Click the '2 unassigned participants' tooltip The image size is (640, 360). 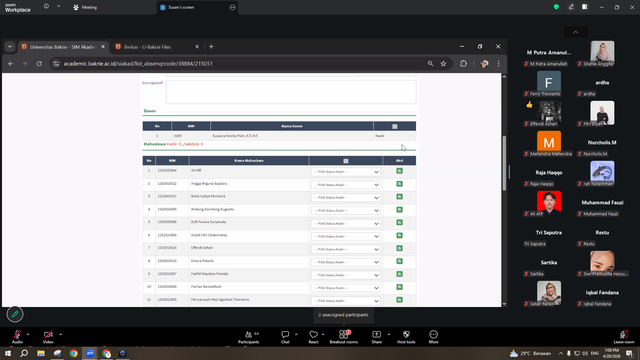(x=343, y=315)
